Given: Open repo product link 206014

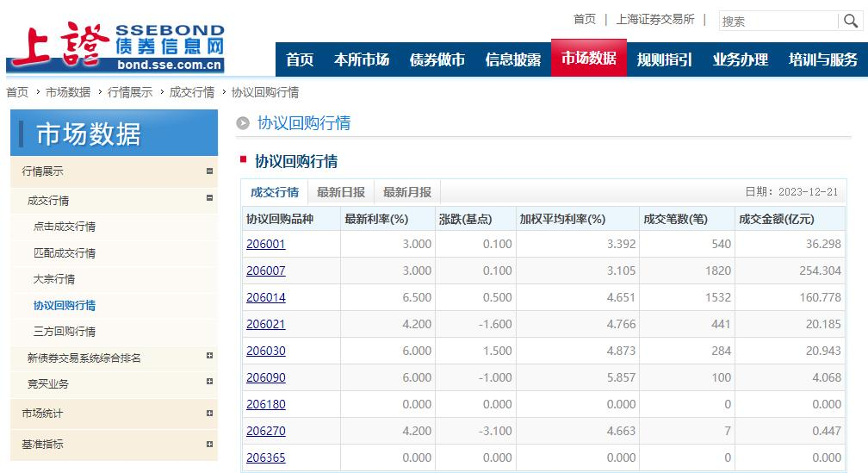Looking at the screenshot, I should (266, 297).
